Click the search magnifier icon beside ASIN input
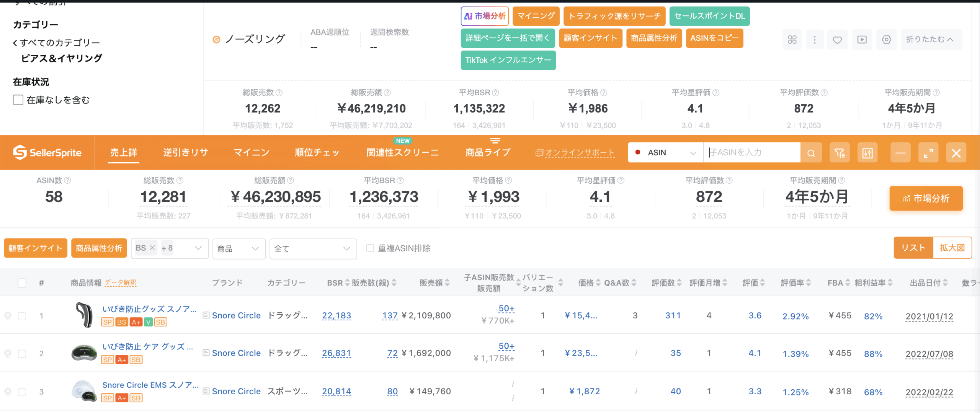Screen dimensions: 980x413 tap(811, 153)
